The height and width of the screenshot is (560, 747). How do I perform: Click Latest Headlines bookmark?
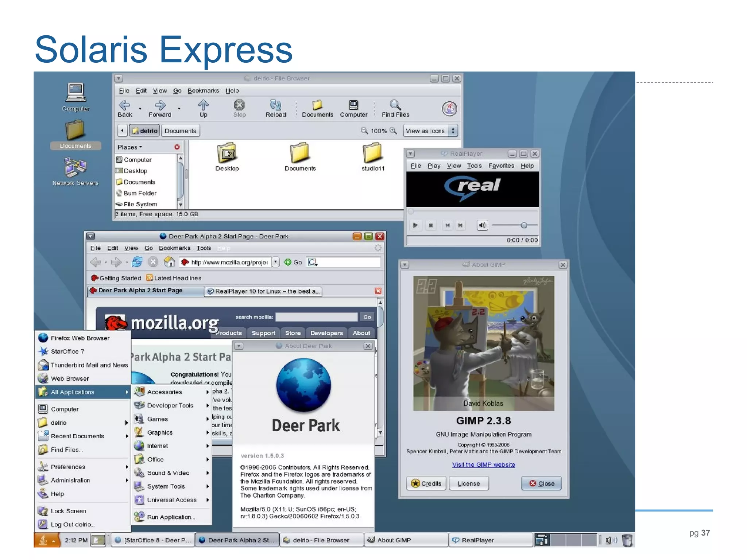(174, 278)
